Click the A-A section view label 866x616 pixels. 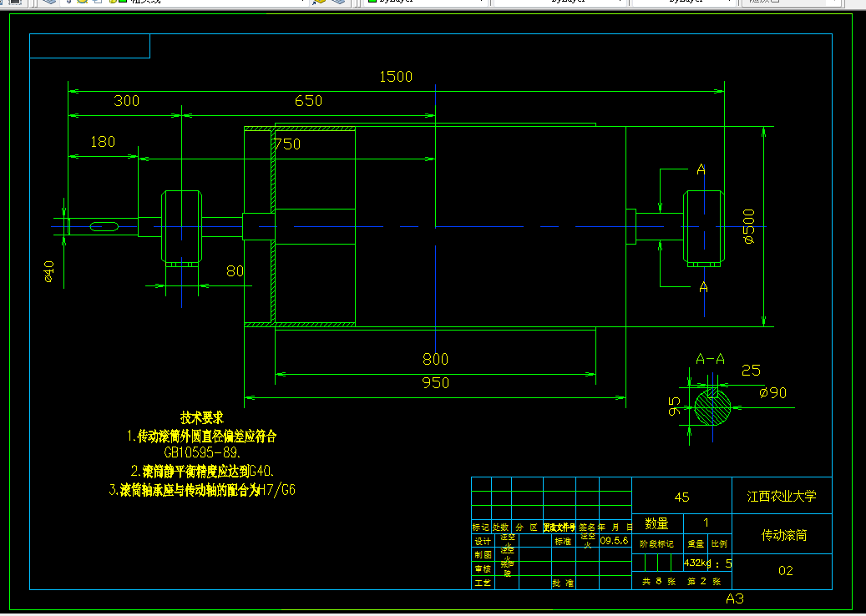[710, 359]
